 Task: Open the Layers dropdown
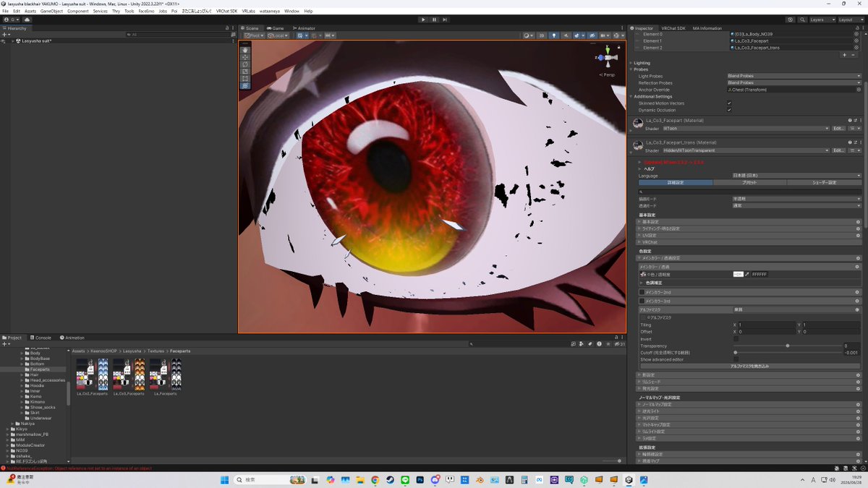click(821, 20)
